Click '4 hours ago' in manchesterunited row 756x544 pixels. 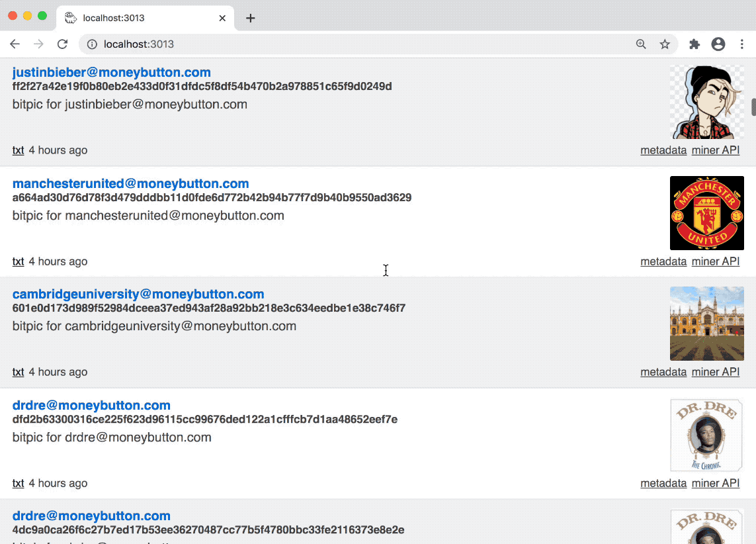click(x=58, y=262)
